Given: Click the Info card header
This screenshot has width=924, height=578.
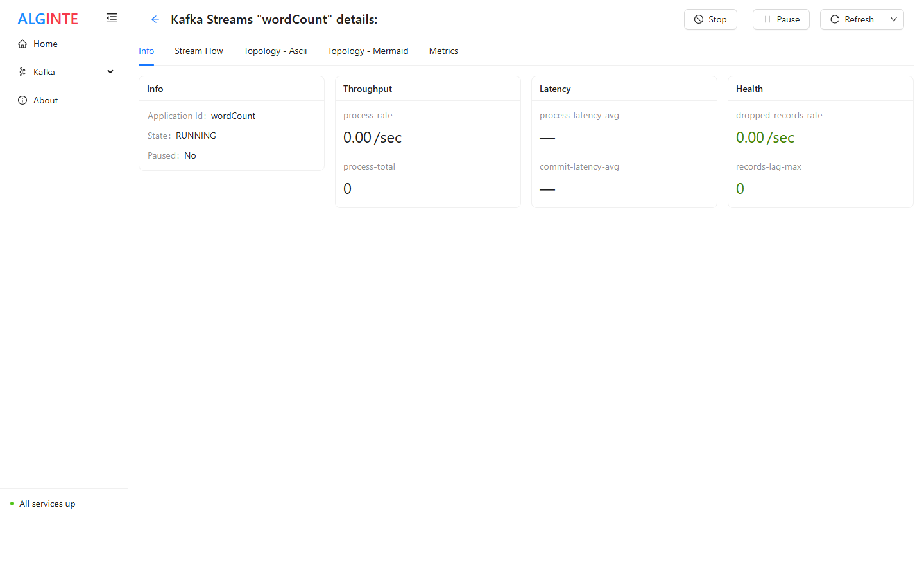Looking at the screenshot, I should pos(232,89).
